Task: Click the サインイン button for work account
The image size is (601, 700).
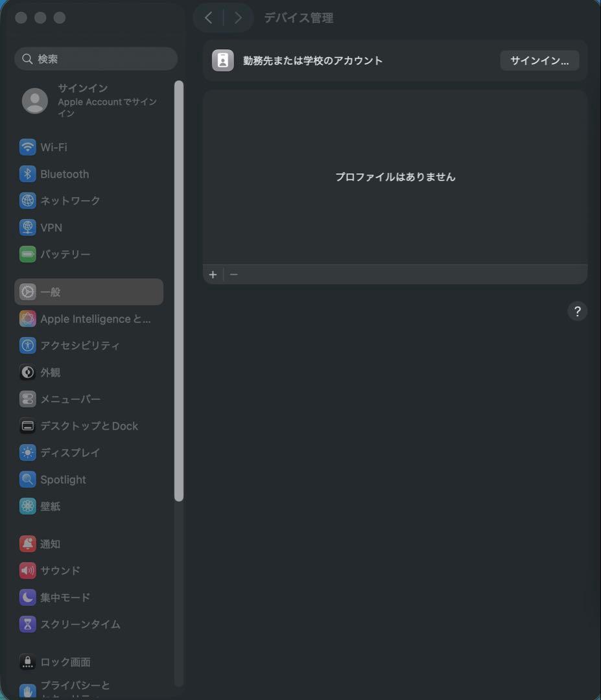Action: (539, 60)
